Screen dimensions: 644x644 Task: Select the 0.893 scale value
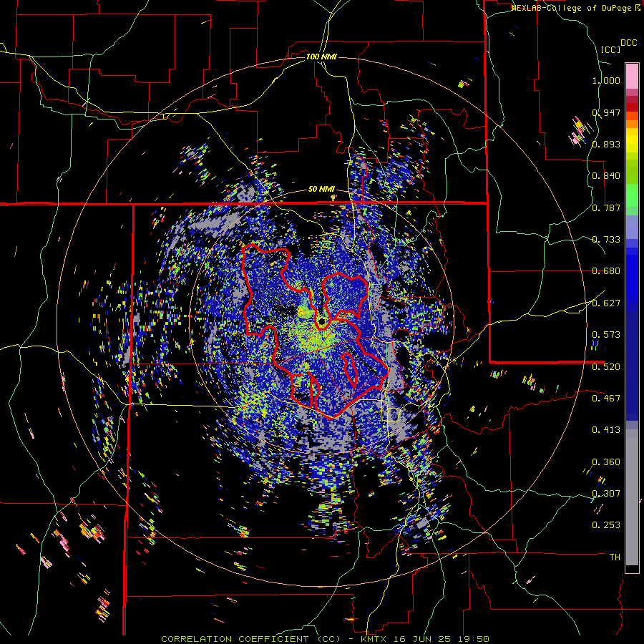(606, 144)
